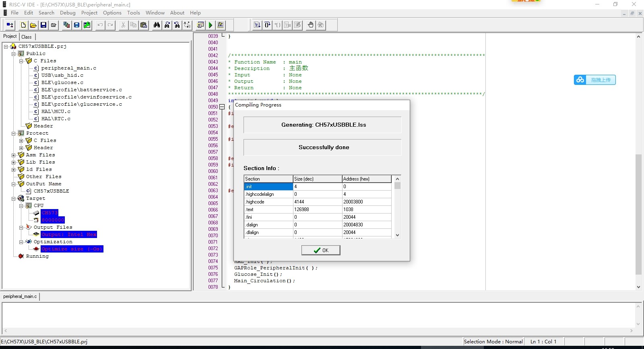Expand the Asm Files node

14,155
